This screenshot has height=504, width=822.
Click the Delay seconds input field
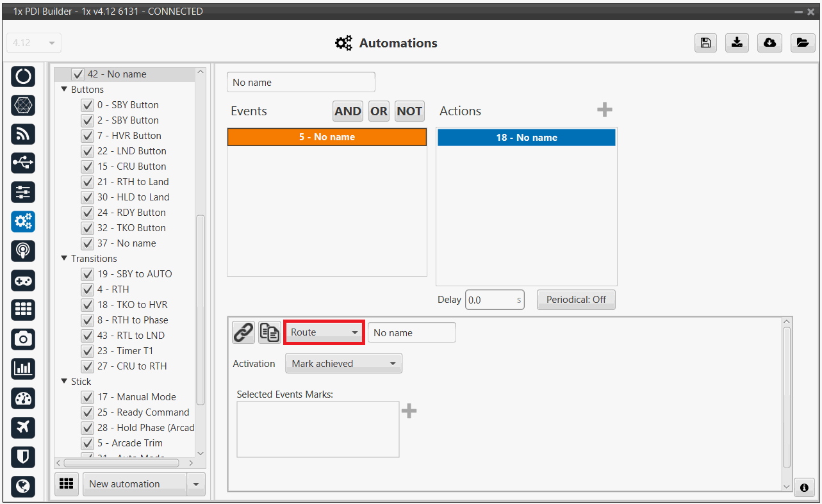point(491,300)
